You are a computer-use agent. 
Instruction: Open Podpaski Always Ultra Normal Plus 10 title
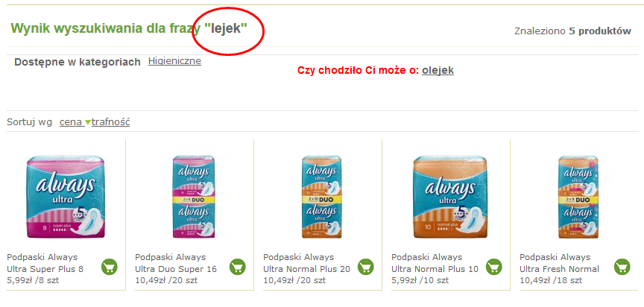point(435,263)
